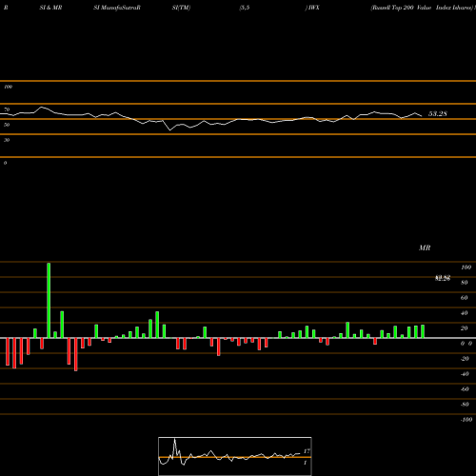
Task: Click the IWX ticker symbol text
Action: click(313, 8)
